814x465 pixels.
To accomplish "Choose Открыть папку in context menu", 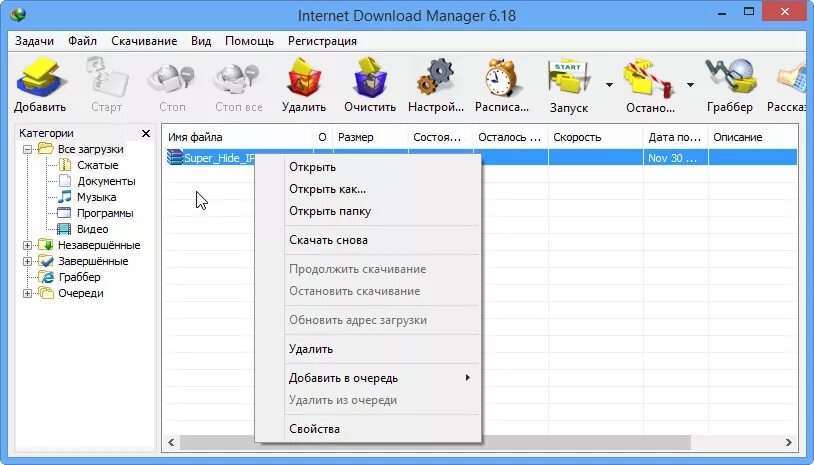I will click(368, 211).
